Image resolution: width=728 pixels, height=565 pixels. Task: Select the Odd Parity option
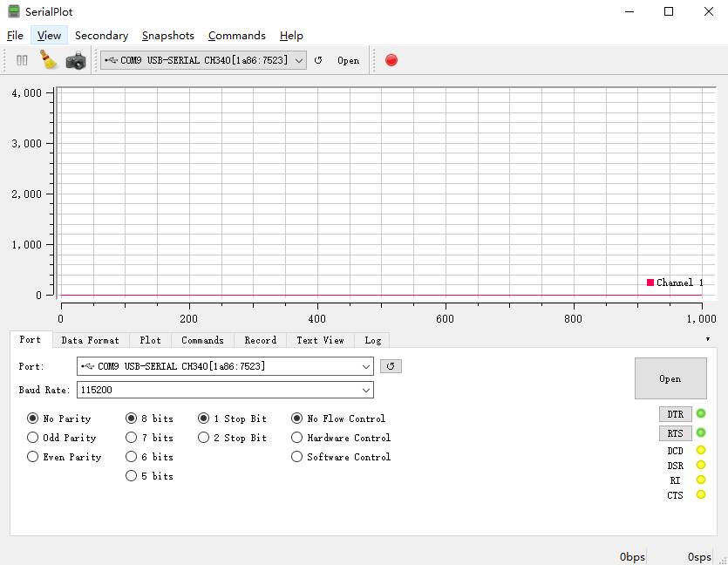tap(33, 438)
